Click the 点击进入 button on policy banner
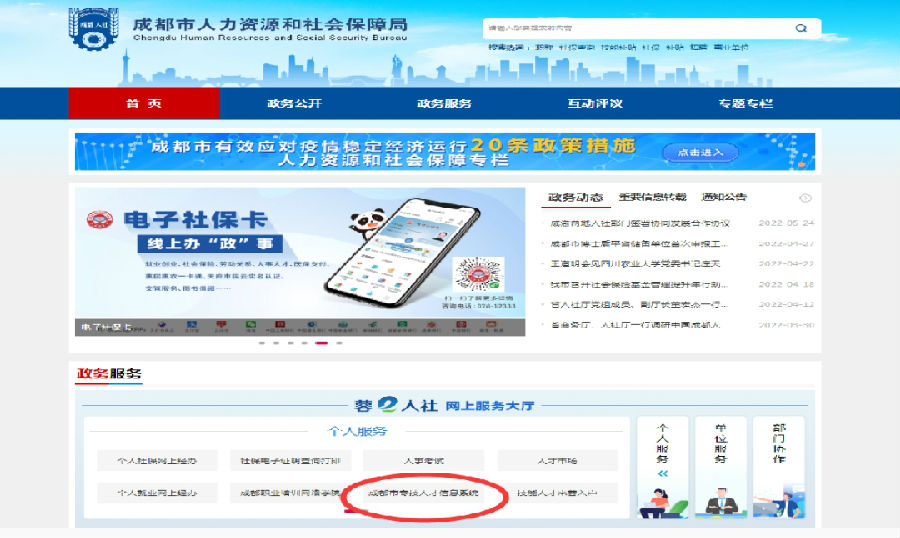This screenshot has height=538, width=900. pos(700,152)
